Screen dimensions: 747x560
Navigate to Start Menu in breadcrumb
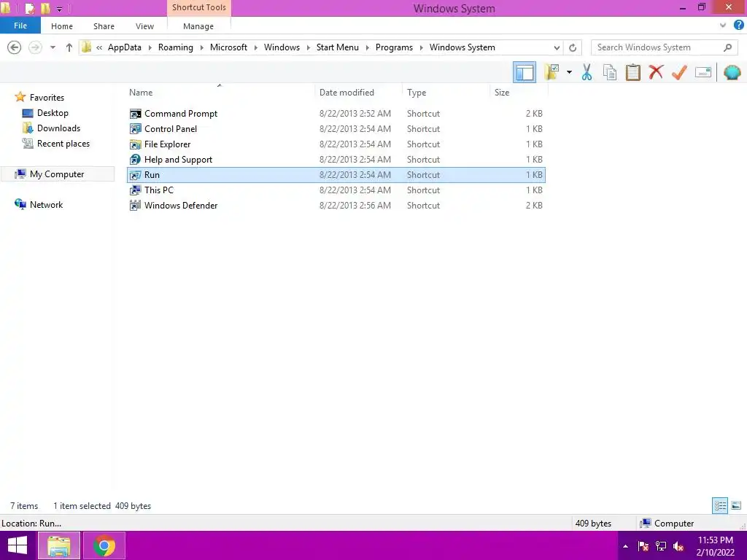point(337,47)
